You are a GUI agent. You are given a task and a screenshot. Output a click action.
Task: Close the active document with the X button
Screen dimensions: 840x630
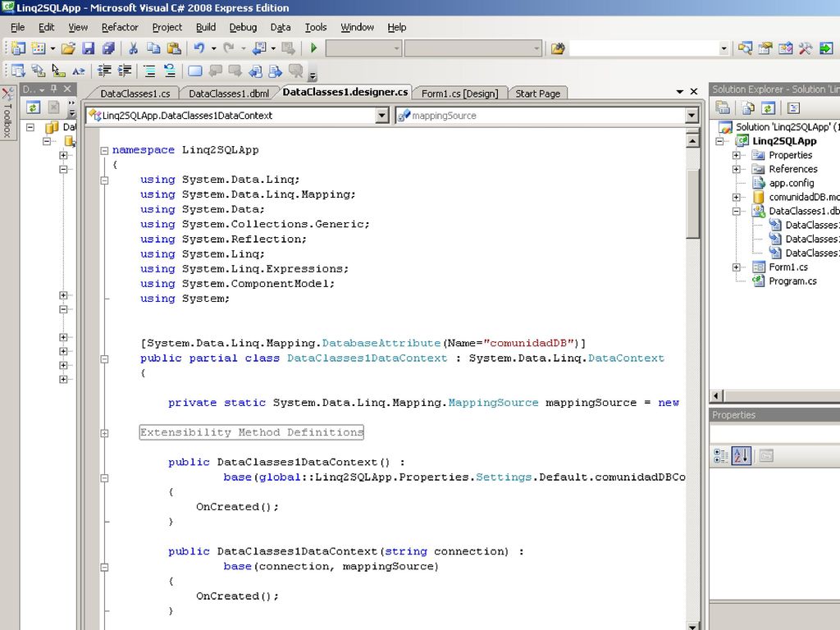click(694, 92)
